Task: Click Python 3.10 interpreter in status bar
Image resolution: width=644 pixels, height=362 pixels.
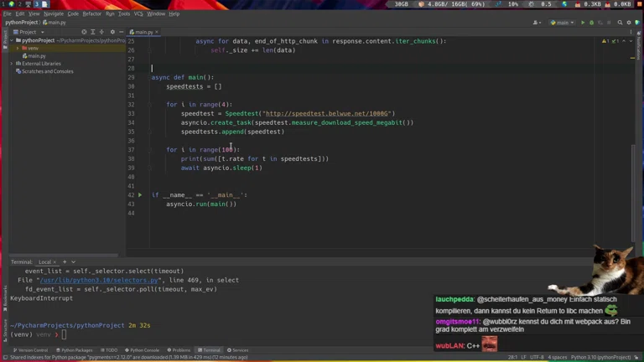Action: click(x=600, y=358)
